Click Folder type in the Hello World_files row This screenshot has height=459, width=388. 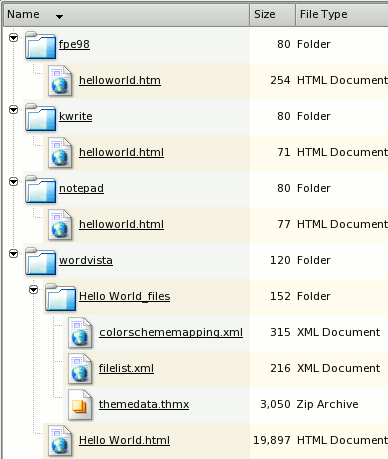tap(314, 296)
